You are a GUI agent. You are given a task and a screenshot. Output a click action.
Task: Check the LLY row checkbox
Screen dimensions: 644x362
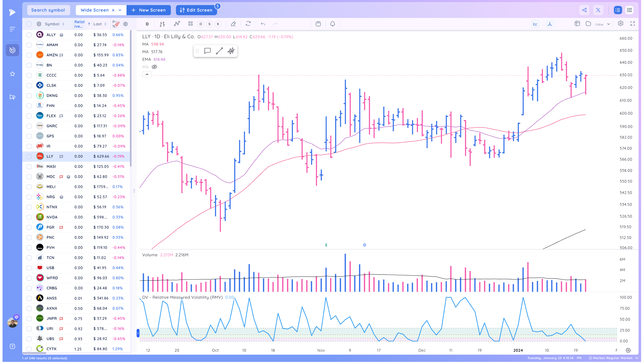click(x=29, y=156)
